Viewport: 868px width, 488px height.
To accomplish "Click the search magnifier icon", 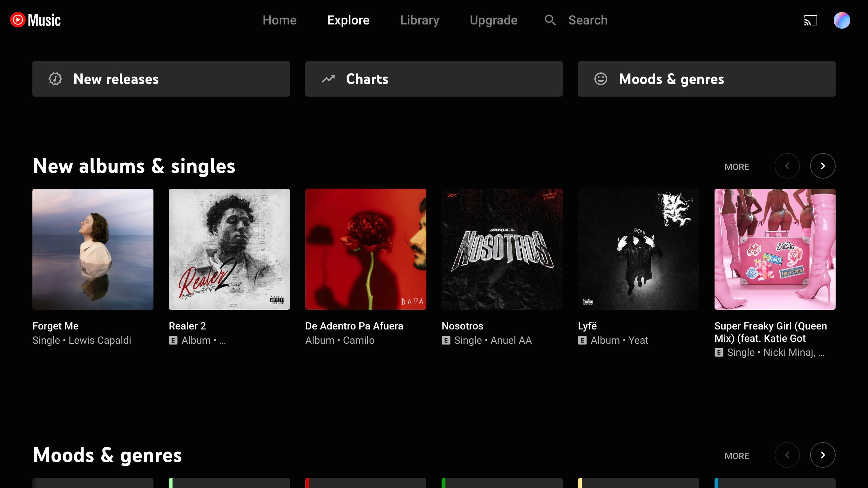I will (550, 20).
